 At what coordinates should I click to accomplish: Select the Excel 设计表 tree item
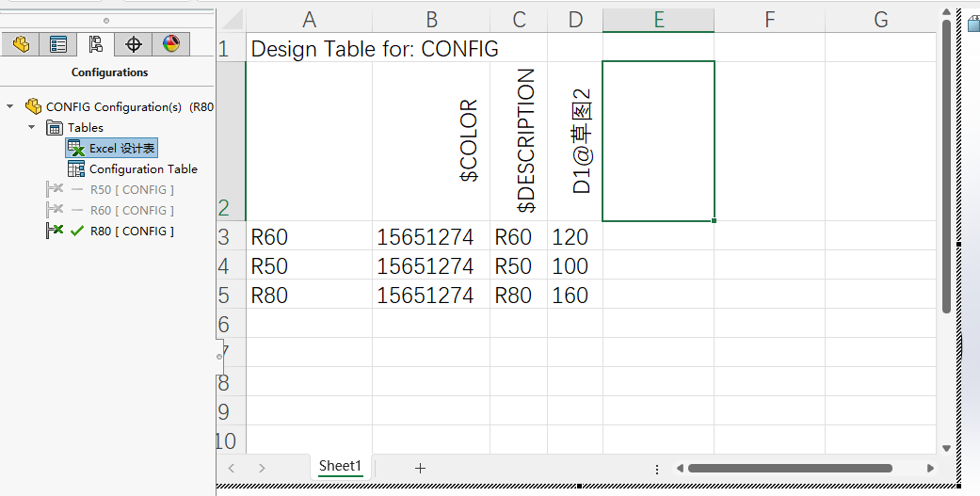(112, 148)
